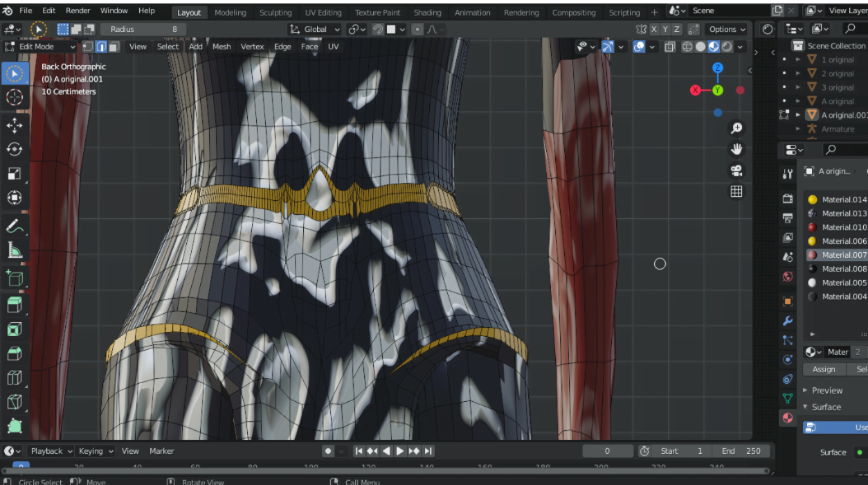Enable face select mode

pos(114,46)
